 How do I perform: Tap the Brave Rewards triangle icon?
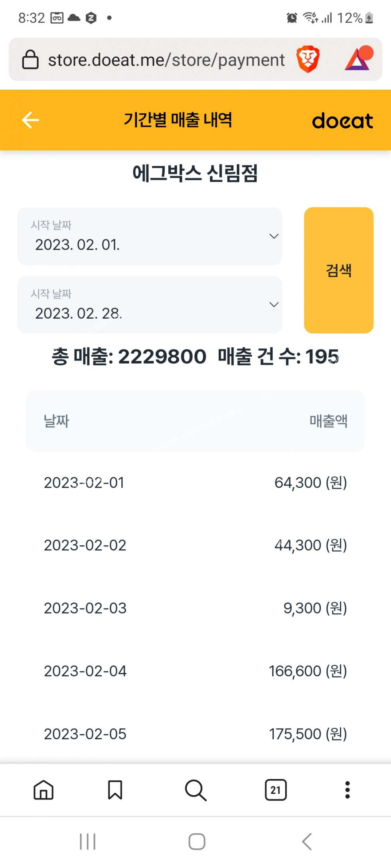click(x=358, y=59)
